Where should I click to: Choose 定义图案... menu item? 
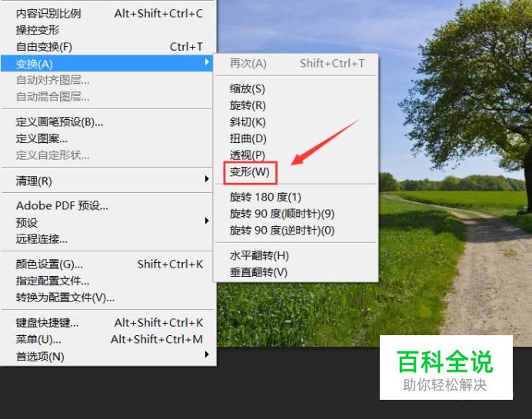(x=108, y=138)
